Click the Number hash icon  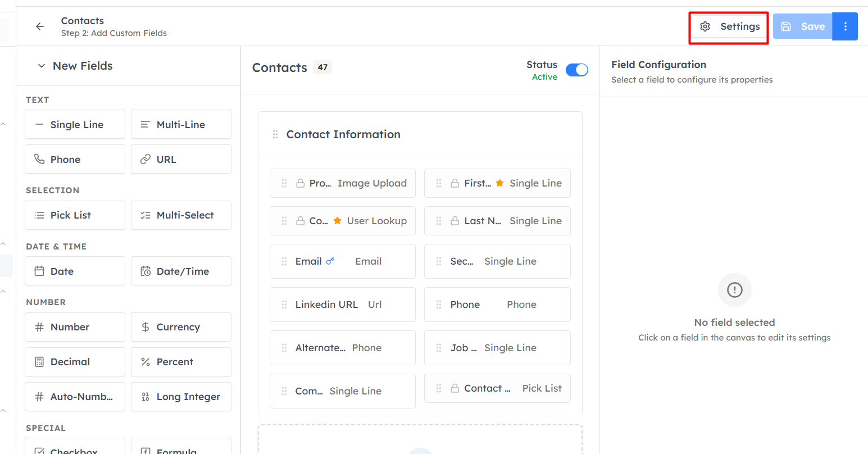pos(39,326)
